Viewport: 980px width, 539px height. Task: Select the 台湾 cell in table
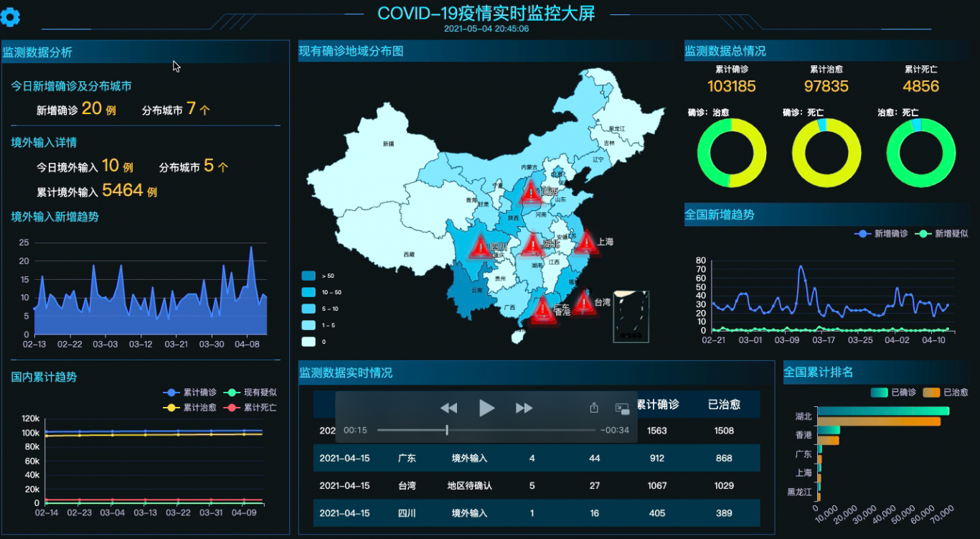tap(407, 486)
